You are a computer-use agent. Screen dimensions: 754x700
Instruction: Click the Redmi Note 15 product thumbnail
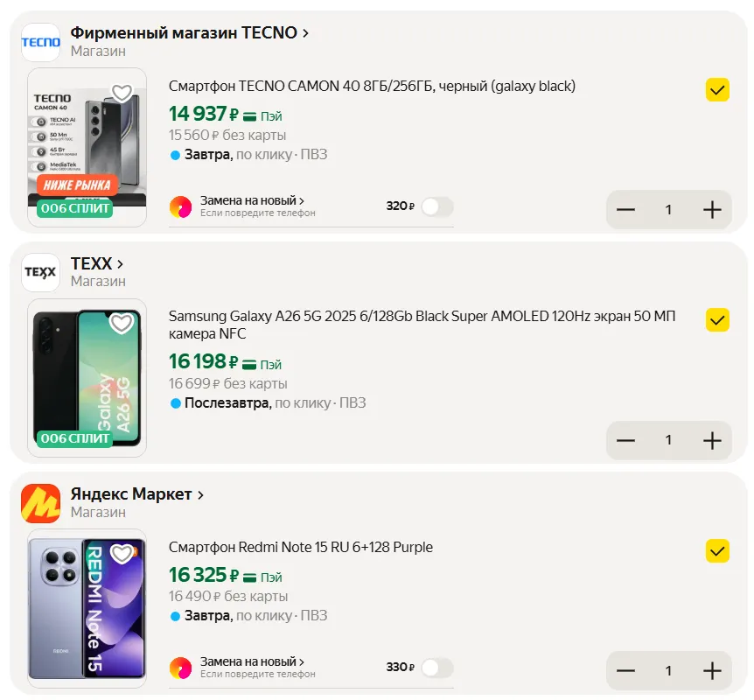click(87, 608)
